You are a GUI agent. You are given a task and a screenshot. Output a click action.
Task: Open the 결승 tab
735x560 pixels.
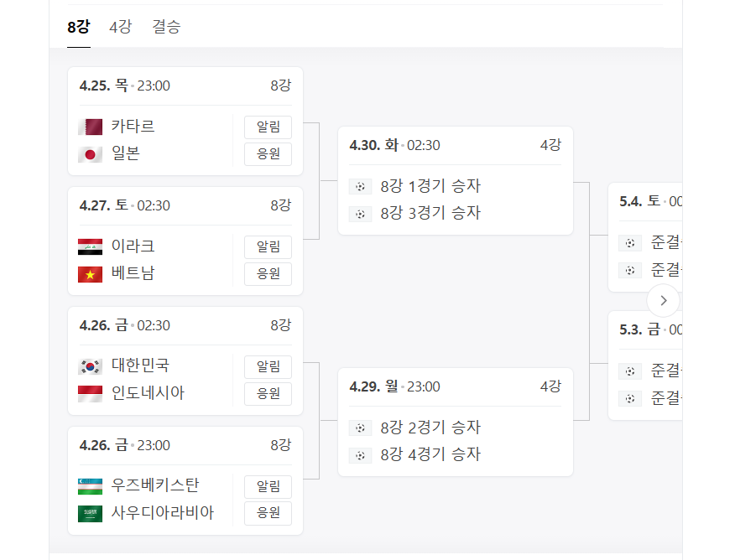[x=165, y=26]
